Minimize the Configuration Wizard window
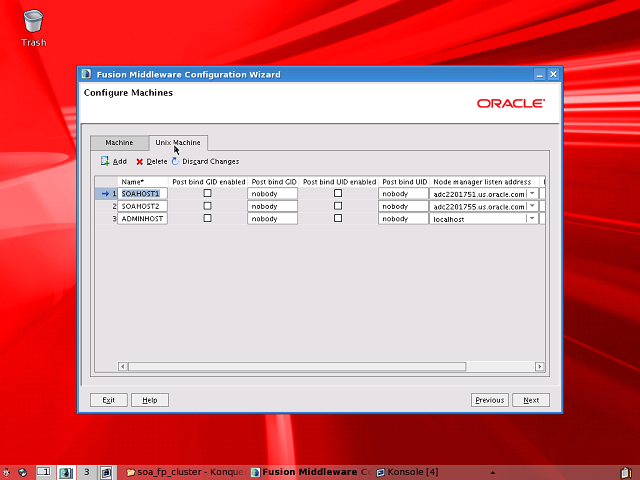The height and width of the screenshot is (480, 640). pyautogui.click(x=540, y=74)
